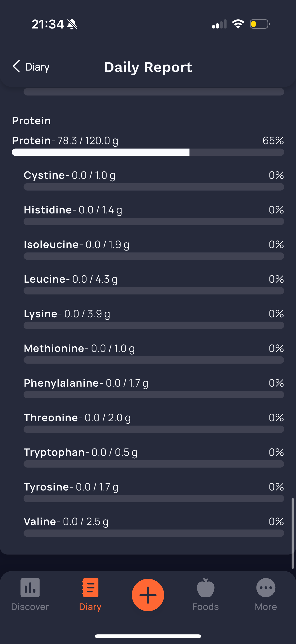Open the Foods apple icon
This screenshot has width=296, height=644.
coord(206,587)
